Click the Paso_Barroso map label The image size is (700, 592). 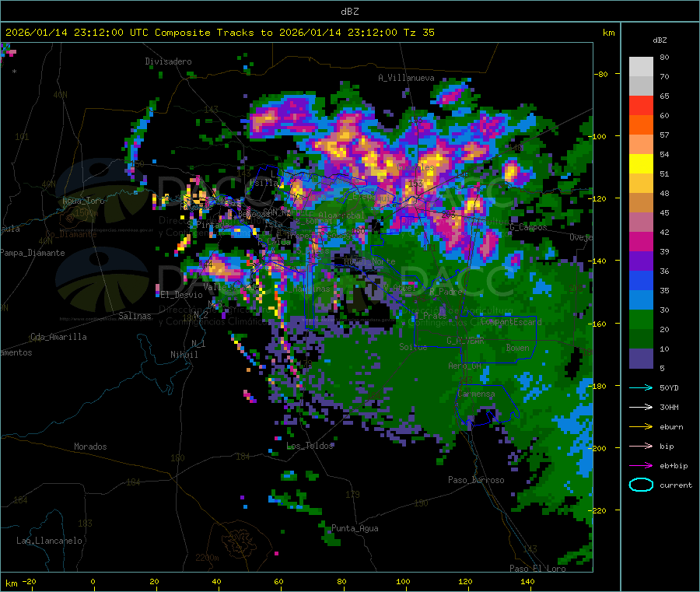pos(476,481)
